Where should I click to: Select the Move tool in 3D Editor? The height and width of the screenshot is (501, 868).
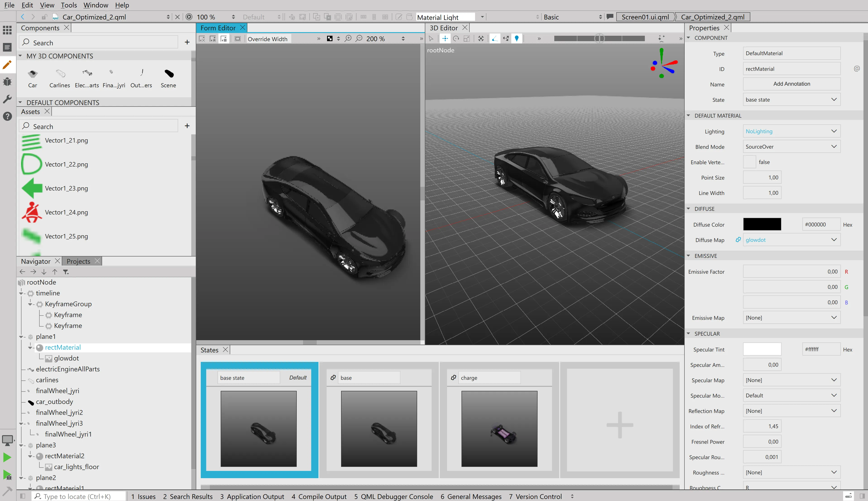(x=445, y=38)
